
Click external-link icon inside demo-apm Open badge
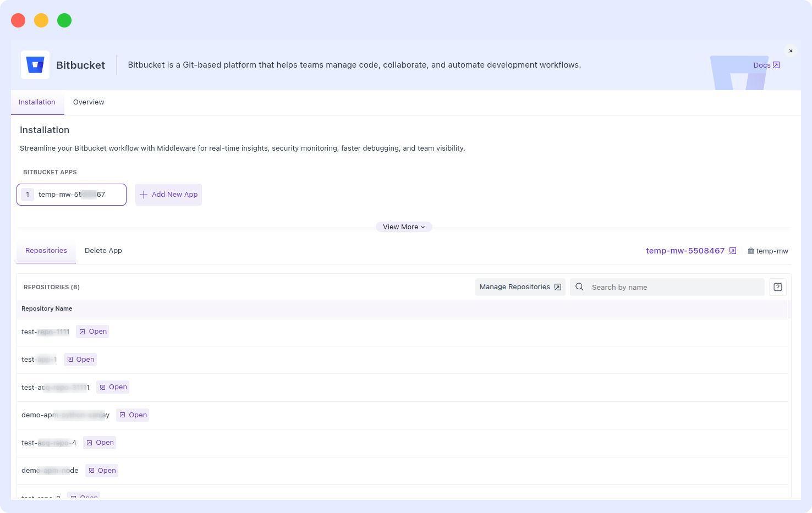pyautogui.click(x=123, y=415)
